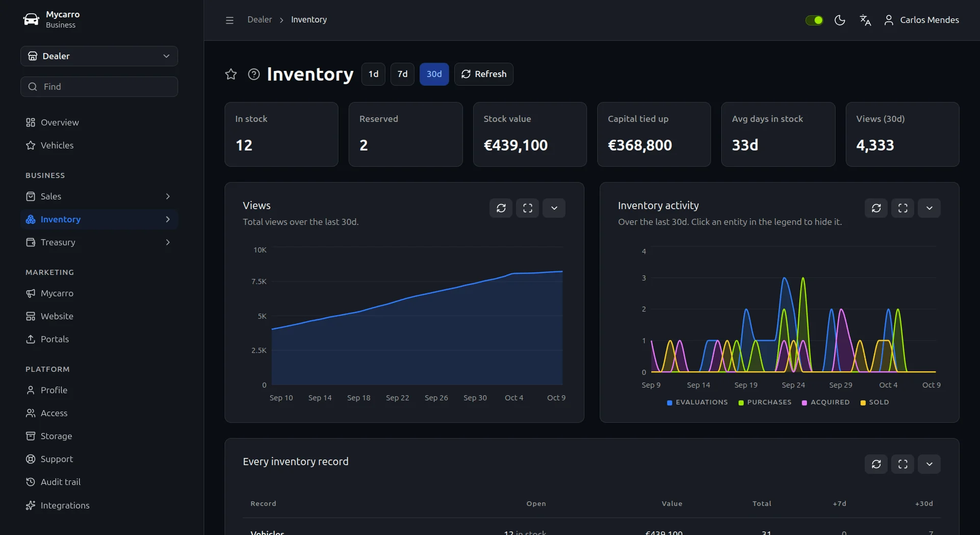Follow the Dealer breadcrumb link
The width and height of the screenshot is (980, 535).
260,19
